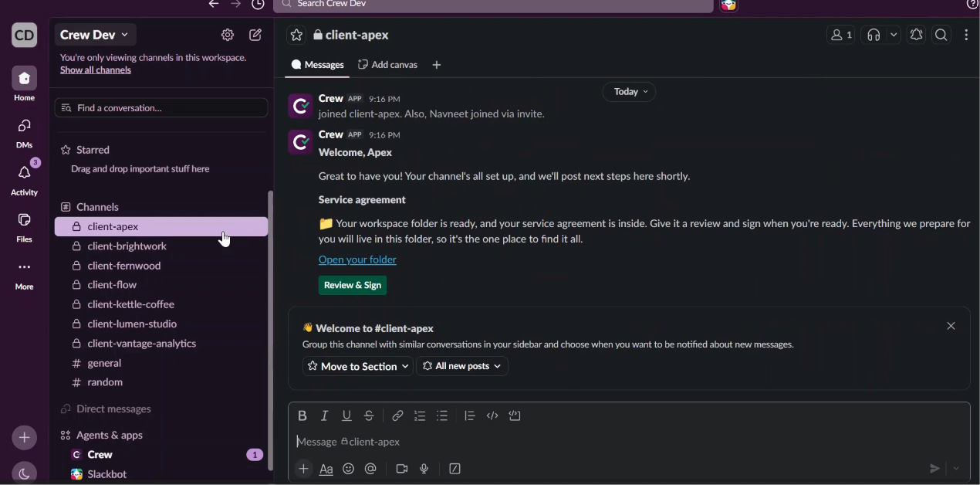Open channel more actions menu

[x=967, y=35]
